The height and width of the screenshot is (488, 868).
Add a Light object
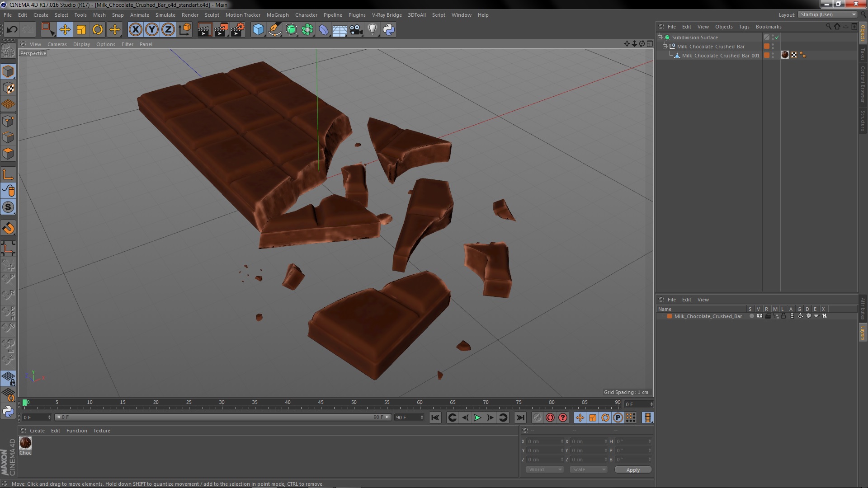click(x=373, y=30)
